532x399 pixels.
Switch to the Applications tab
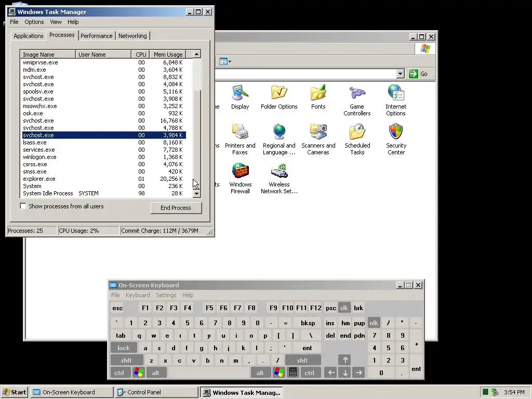[29, 36]
